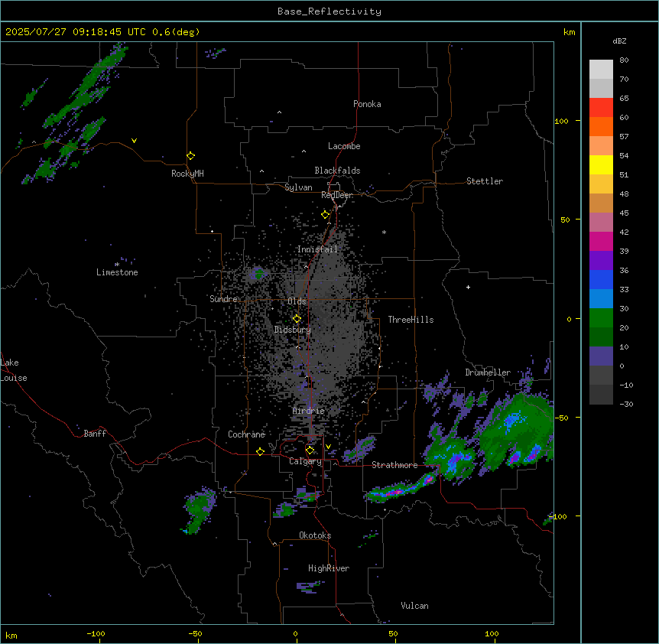This screenshot has width=659, height=644.
Task: Select the yellow diamond marker below RedDeer
Action: pos(326,215)
